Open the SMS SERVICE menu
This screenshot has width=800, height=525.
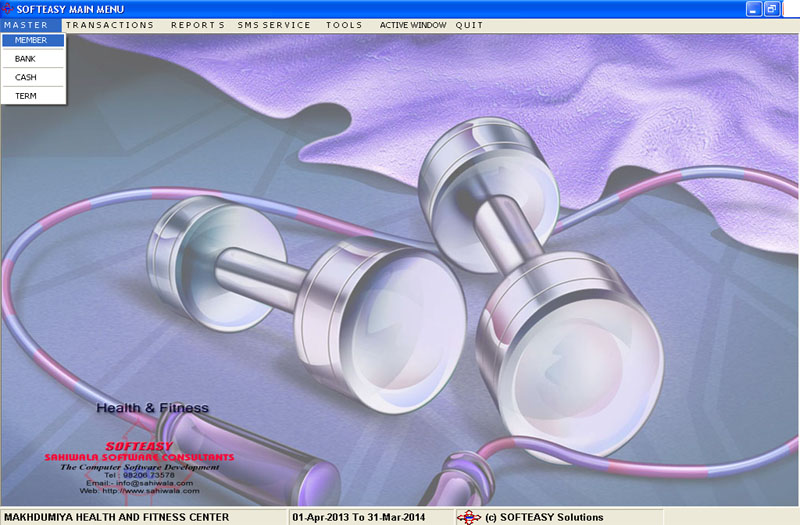(274, 24)
